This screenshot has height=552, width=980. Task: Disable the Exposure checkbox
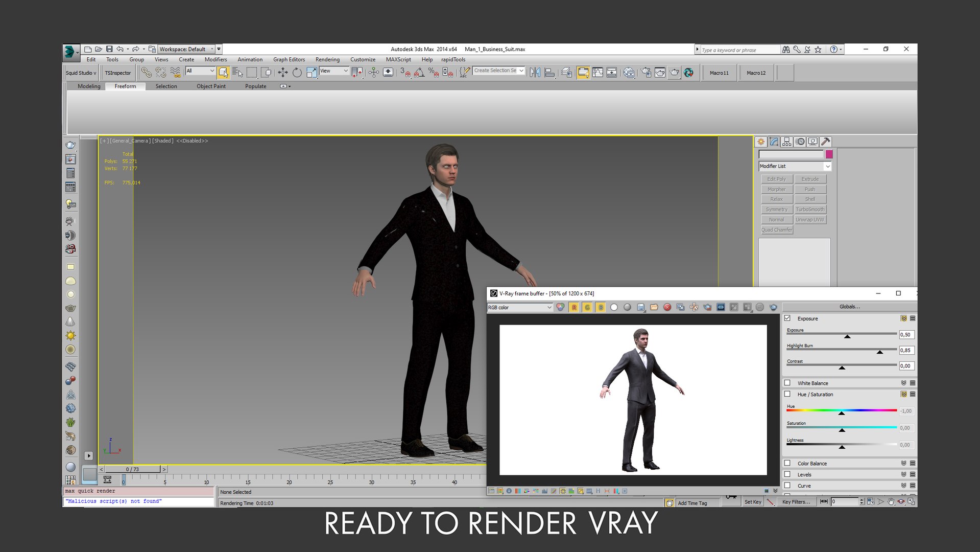point(787,318)
